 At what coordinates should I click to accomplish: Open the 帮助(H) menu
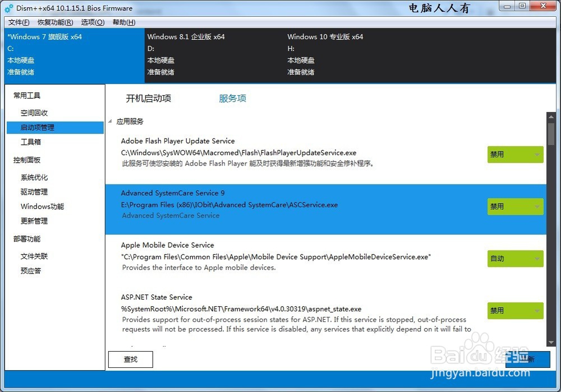pos(124,22)
